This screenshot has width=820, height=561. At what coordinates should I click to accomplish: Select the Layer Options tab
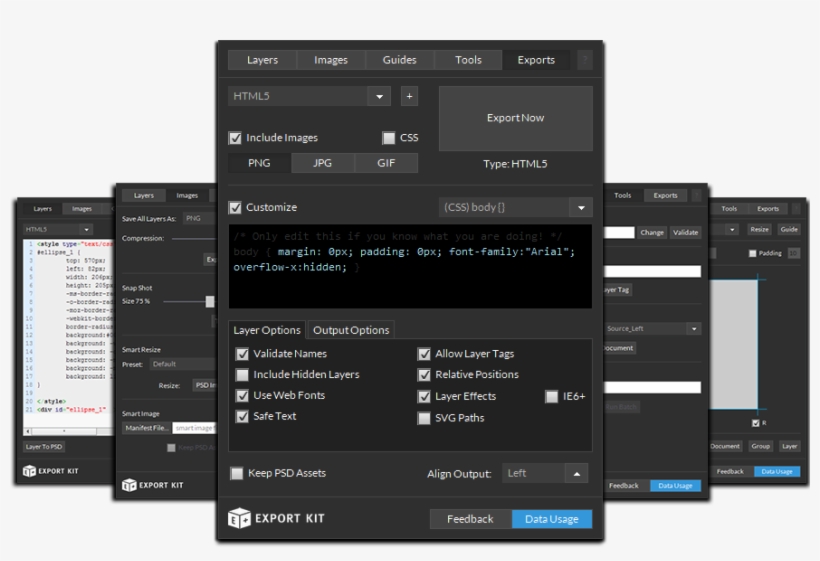coord(267,330)
